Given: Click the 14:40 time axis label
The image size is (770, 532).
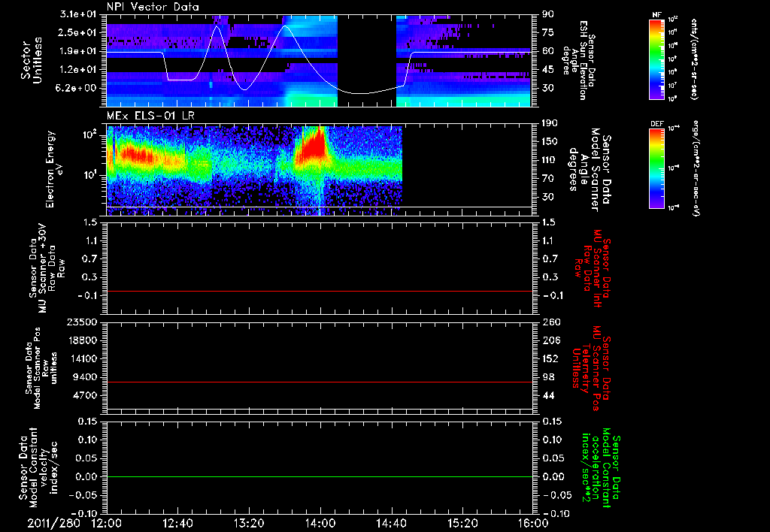Looking at the screenshot, I should (391, 523).
